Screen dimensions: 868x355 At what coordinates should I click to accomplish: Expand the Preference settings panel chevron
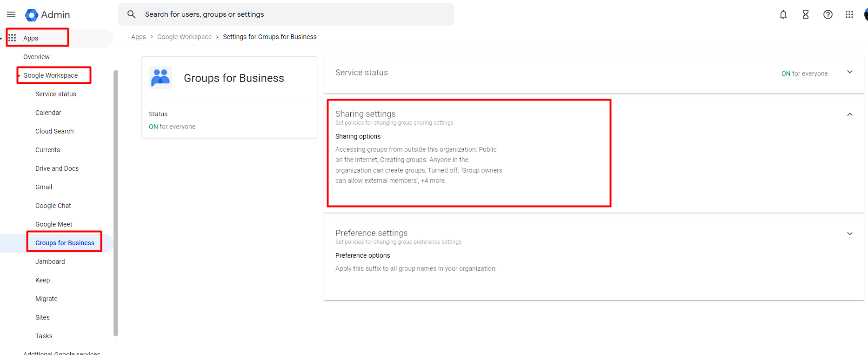click(850, 234)
